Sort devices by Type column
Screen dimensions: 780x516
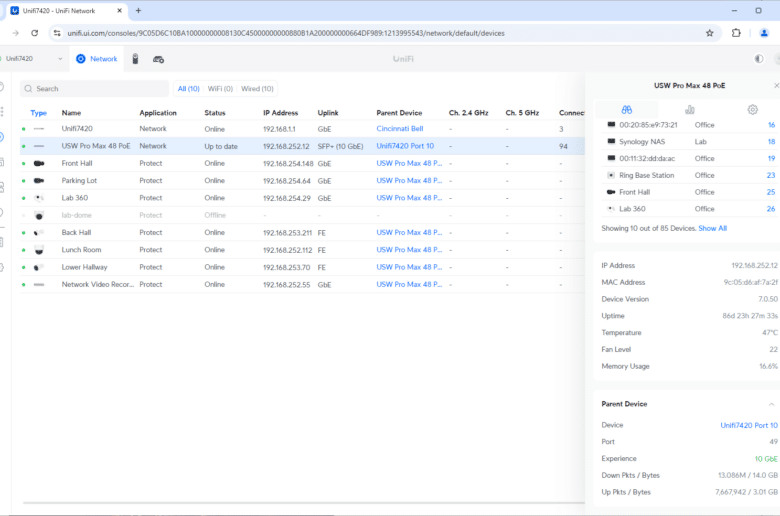pyautogui.click(x=38, y=113)
